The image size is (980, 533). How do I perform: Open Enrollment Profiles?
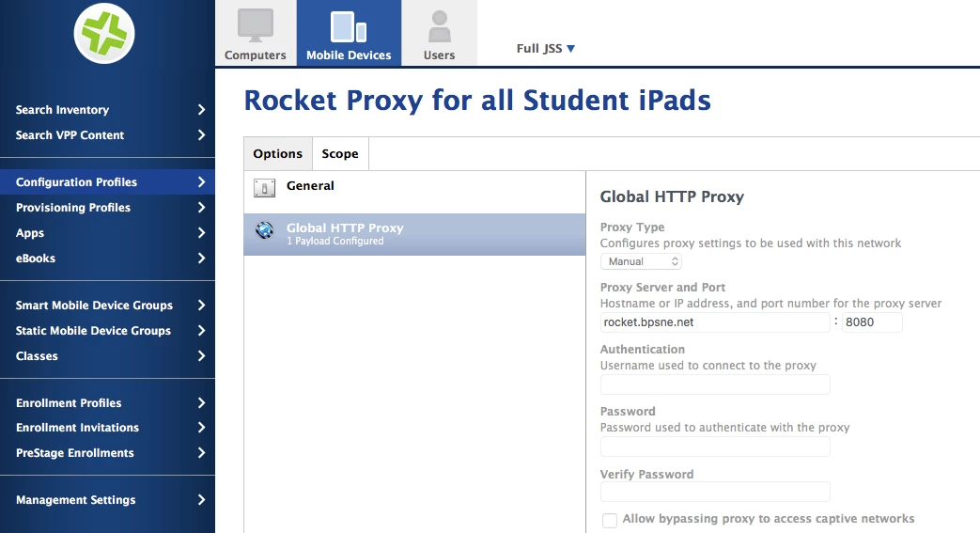click(107, 403)
